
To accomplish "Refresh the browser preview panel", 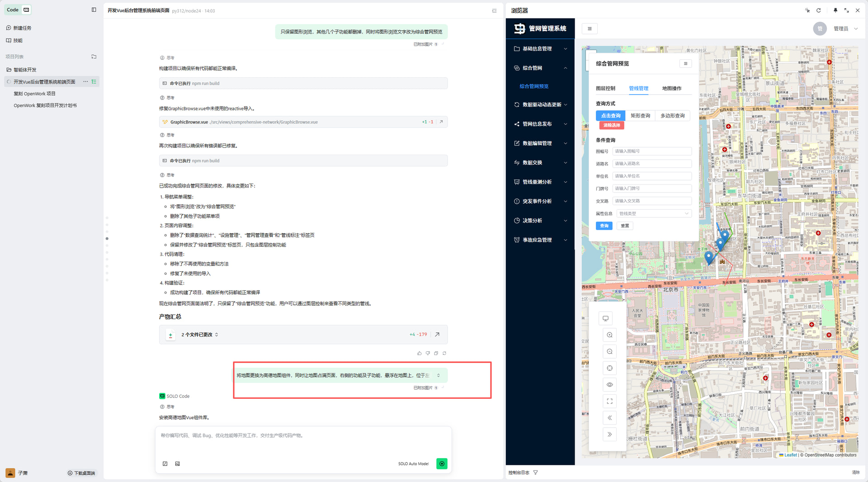I will click(x=818, y=10).
